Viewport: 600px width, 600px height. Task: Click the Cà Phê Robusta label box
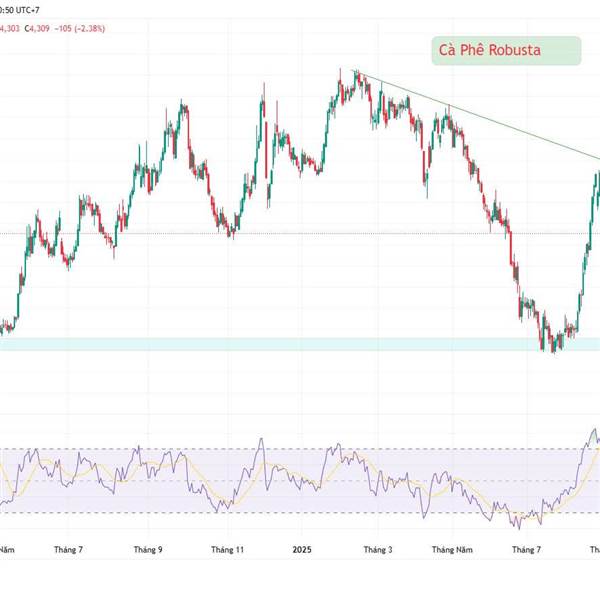click(506, 51)
